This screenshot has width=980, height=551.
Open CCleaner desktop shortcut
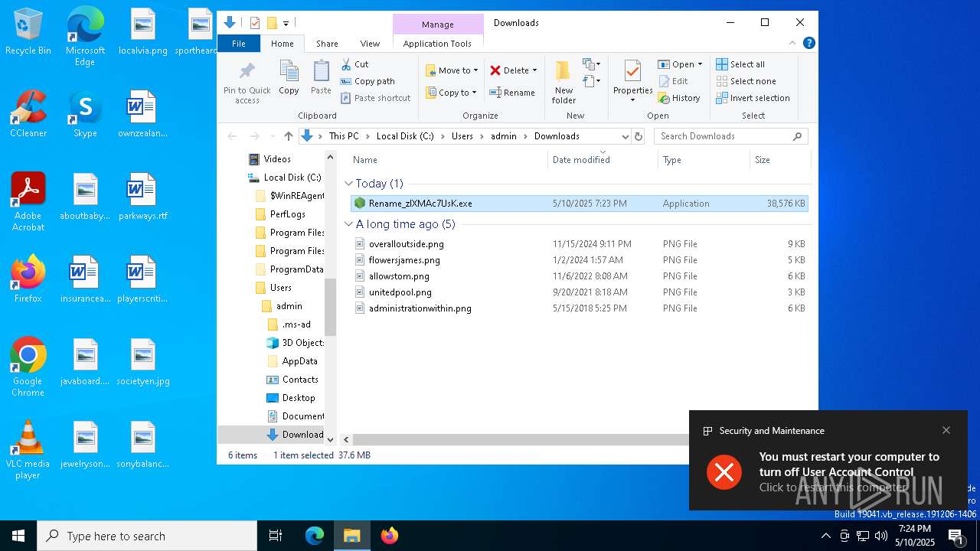pyautogui.click(x=28, y=114)
